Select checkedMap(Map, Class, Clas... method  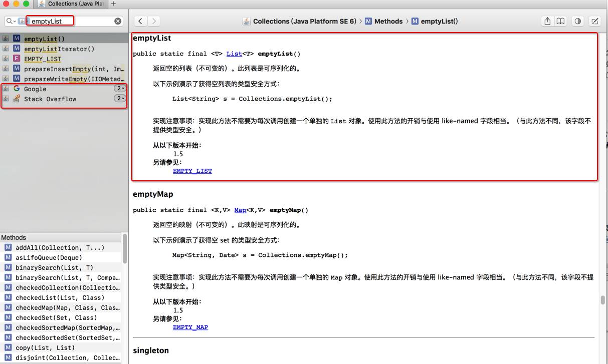click(x=60, y=307)
